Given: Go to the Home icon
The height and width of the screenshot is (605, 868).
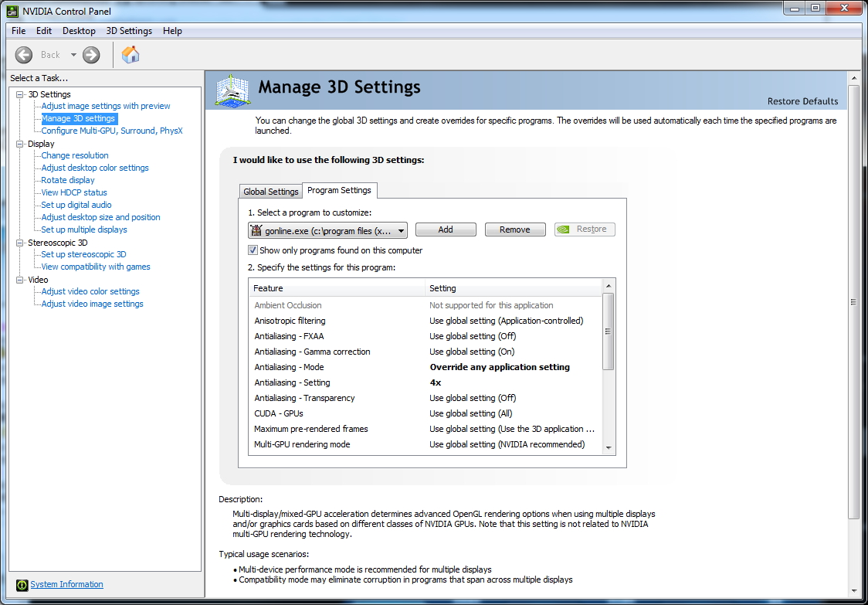Looking at the screenshot, I should (x=131, y=54).
